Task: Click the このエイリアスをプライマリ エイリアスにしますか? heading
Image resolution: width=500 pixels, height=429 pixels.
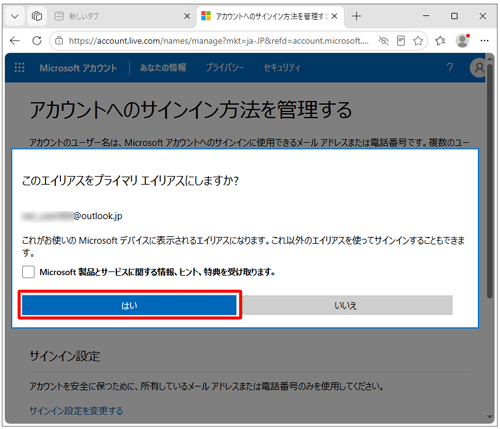Action: click(x=130, y=181)
